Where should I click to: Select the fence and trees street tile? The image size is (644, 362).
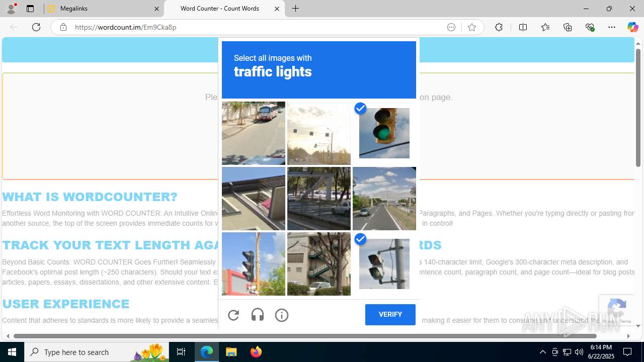(319, 199)
